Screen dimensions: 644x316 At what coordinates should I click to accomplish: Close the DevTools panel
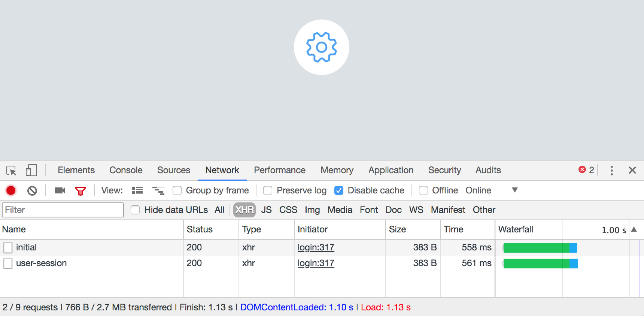tap(632, 171)
